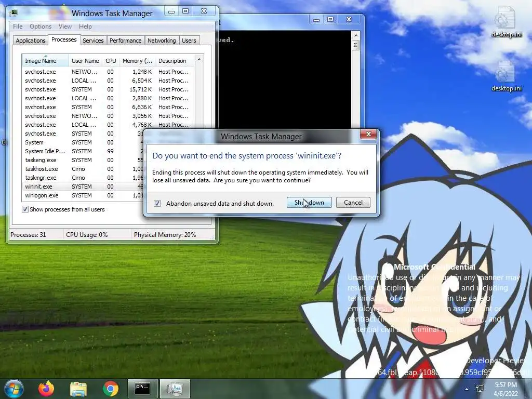This screenshot has width=532, height=399.
Task: Click CPU Usage: 0% in status bar
Action: pyautogui.click(x=87, y=235)
